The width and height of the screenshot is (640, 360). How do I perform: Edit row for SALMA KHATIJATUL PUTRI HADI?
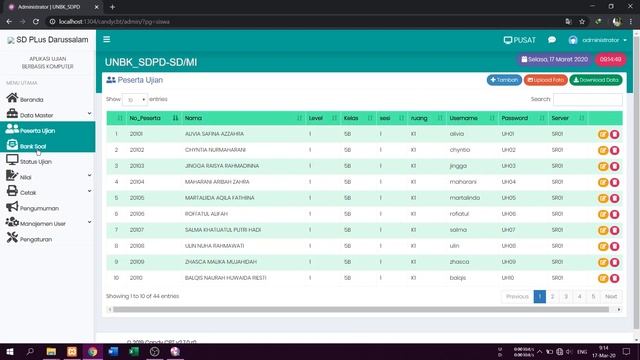603,230
